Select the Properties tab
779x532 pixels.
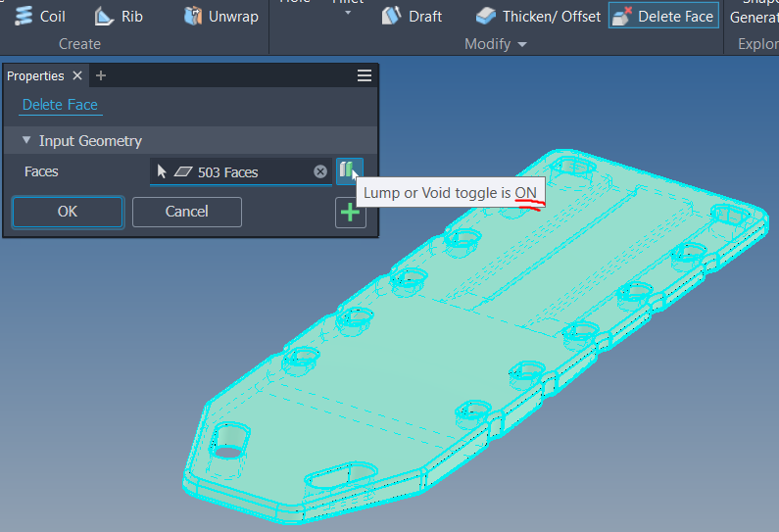pyautogui.click(x=35, y=75)
